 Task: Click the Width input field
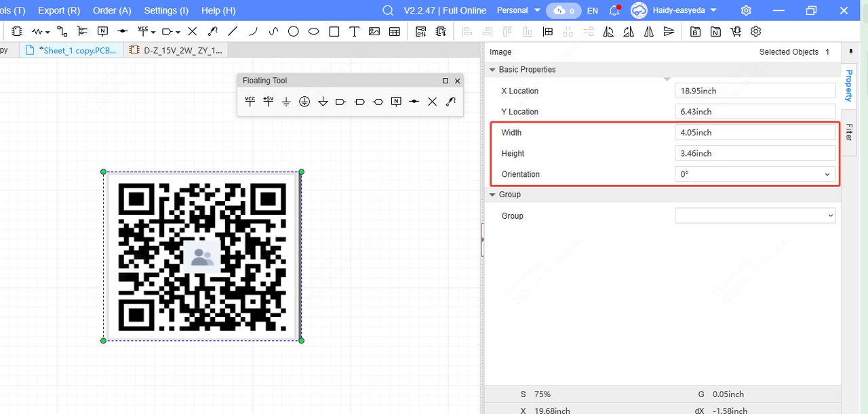(755, 132)
